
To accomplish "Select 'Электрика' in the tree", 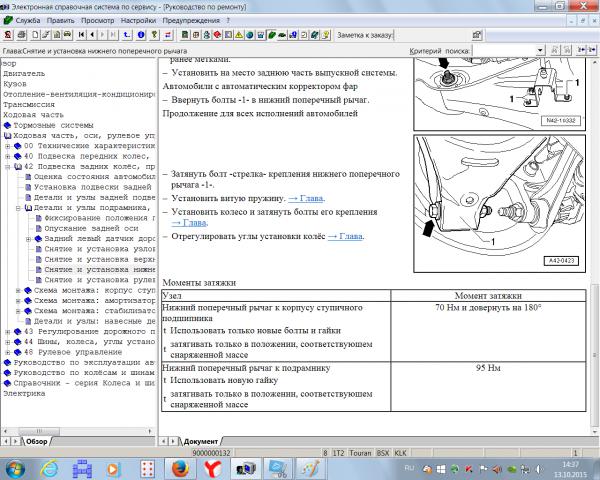I will (x=24, y=393).
